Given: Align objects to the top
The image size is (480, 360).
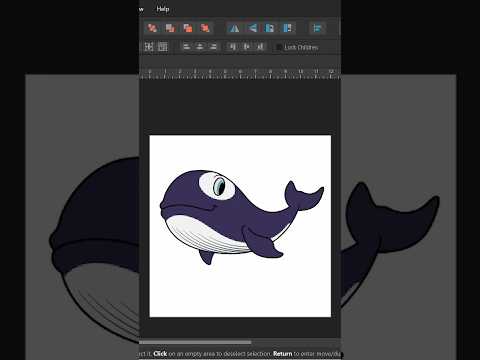Looking at the screenshot, I should (x=233, y=47).
